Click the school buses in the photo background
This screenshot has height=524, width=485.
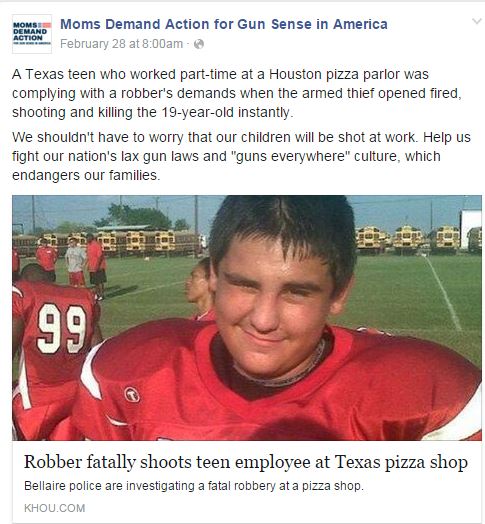418,238
